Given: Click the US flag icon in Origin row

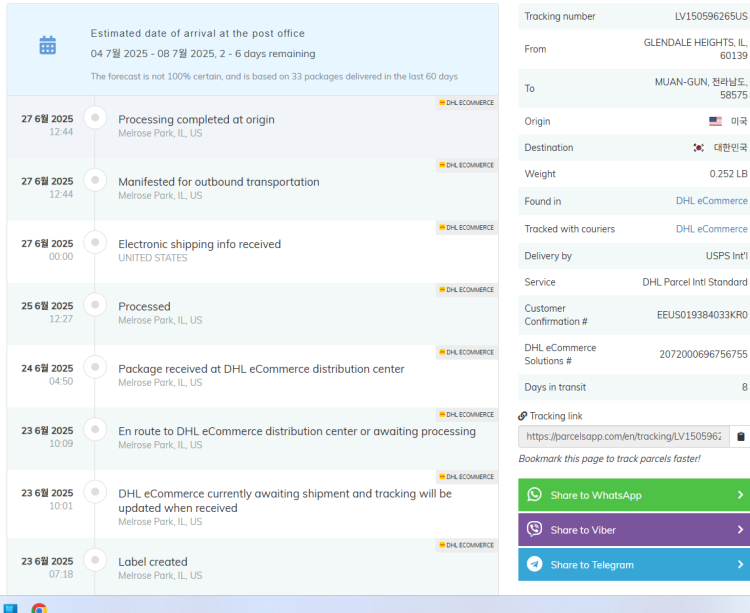Looking at the screenshot, I should click(x=715, y=121).
